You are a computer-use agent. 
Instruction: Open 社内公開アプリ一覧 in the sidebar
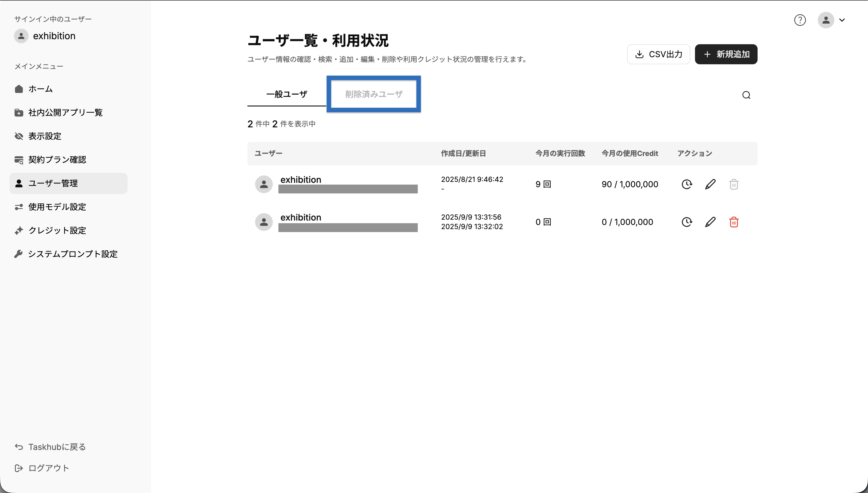coord(65,112)
